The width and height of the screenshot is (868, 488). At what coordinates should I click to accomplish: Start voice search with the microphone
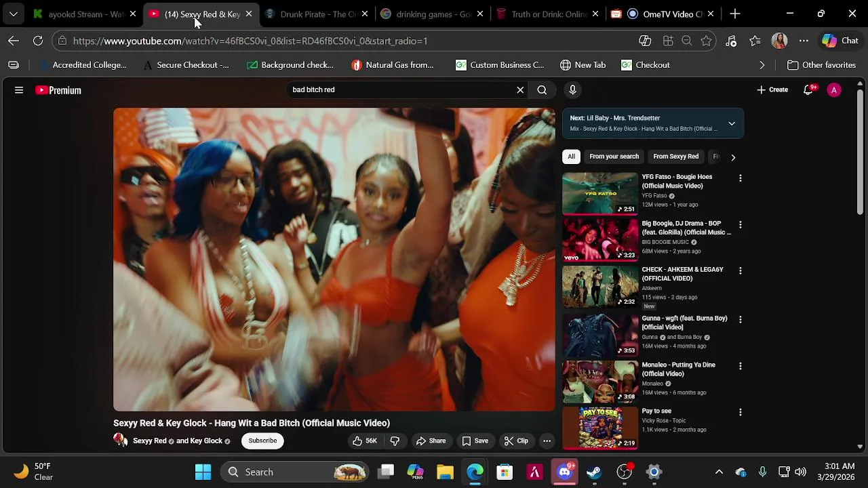point(572,89)
